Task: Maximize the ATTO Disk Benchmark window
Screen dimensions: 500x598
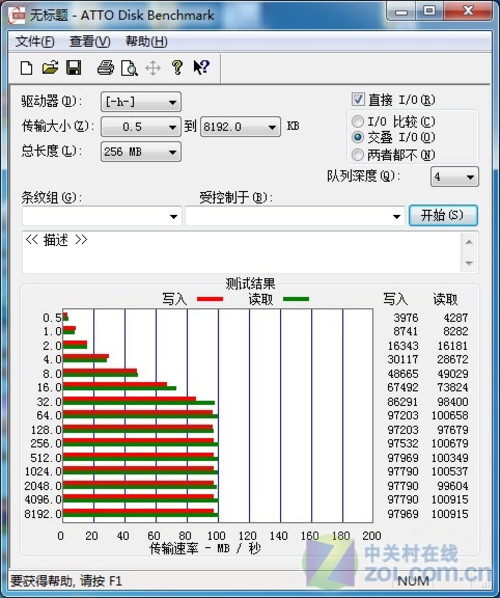Action: 429,11
